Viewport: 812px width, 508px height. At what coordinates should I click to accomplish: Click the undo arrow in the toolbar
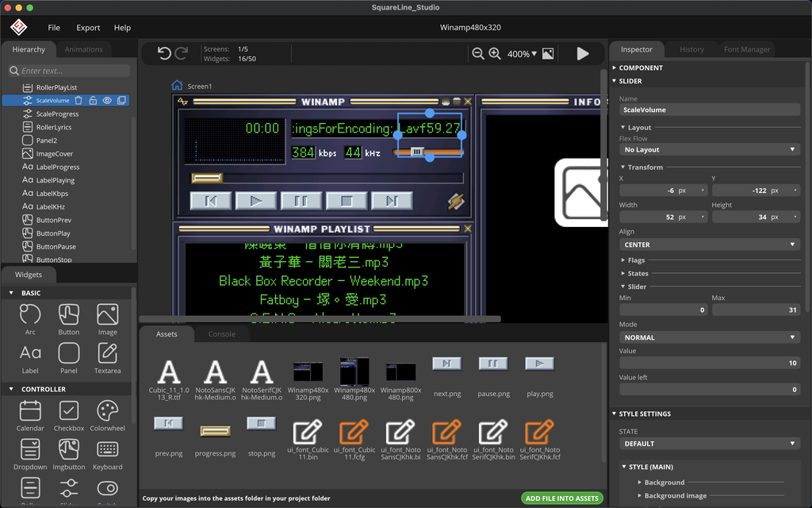[x=164, y=54]
